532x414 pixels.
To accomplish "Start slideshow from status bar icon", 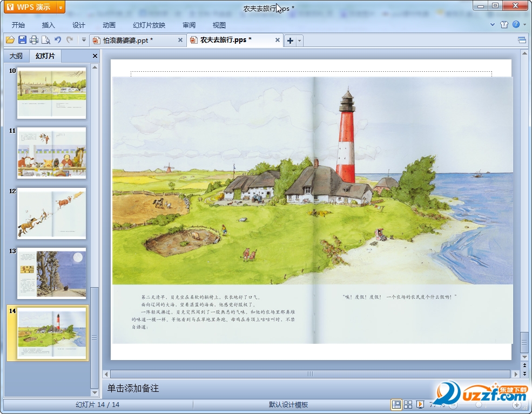I will coord(420,404).
